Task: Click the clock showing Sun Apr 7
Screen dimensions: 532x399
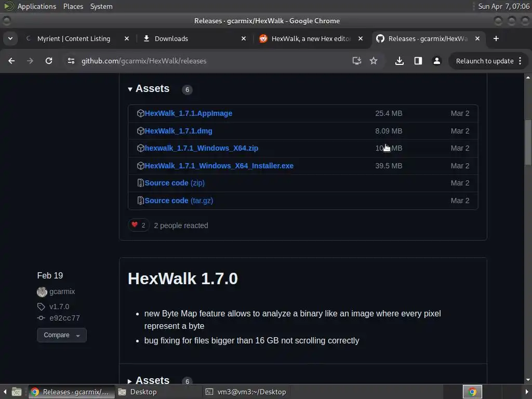Action: pyautogui.click(x=504, y=6)
